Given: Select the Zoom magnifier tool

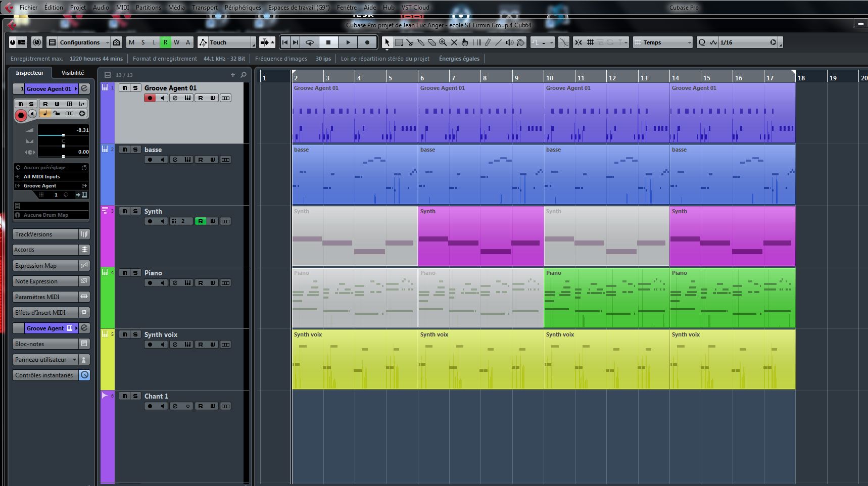Looking at the screenshot, I should point(443,42).
